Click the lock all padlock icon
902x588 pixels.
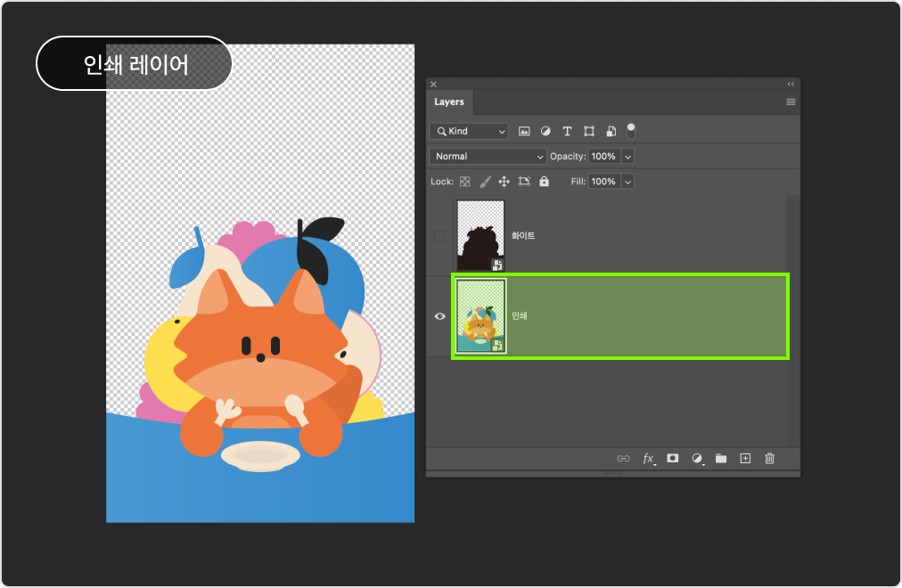544,181
